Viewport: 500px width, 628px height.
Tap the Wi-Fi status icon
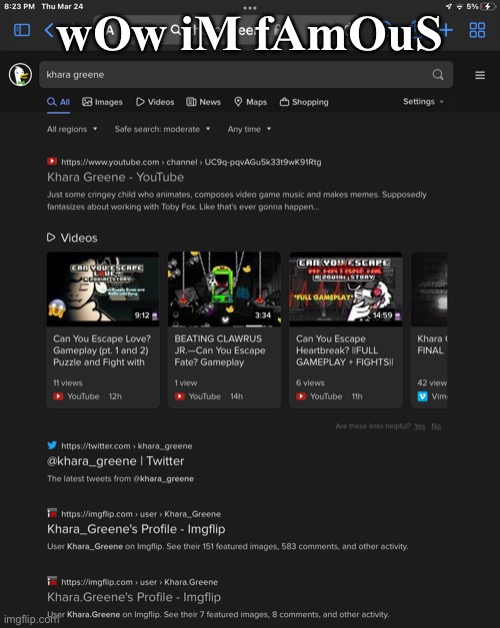coord(460,6)
